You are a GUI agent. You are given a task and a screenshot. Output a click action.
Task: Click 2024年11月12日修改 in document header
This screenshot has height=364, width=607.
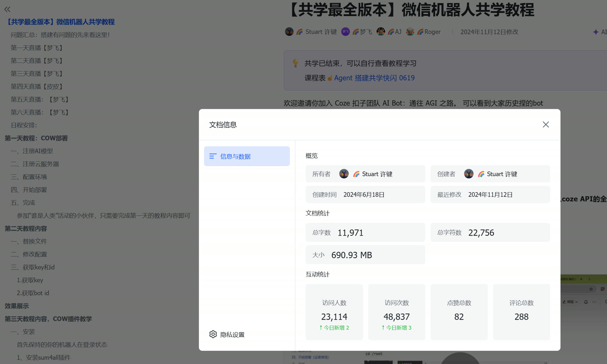(489, 32)
